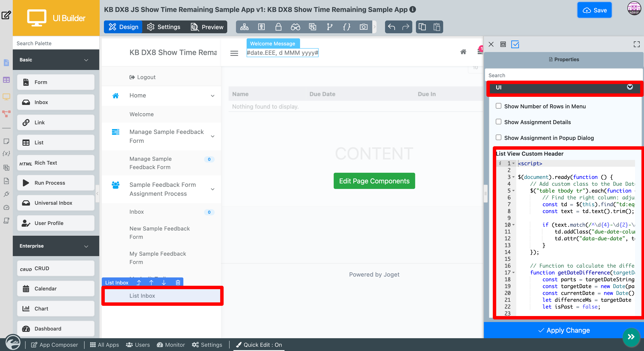644x351 pixels.
Task: Click the Save button
Action: tap(594, 10)
